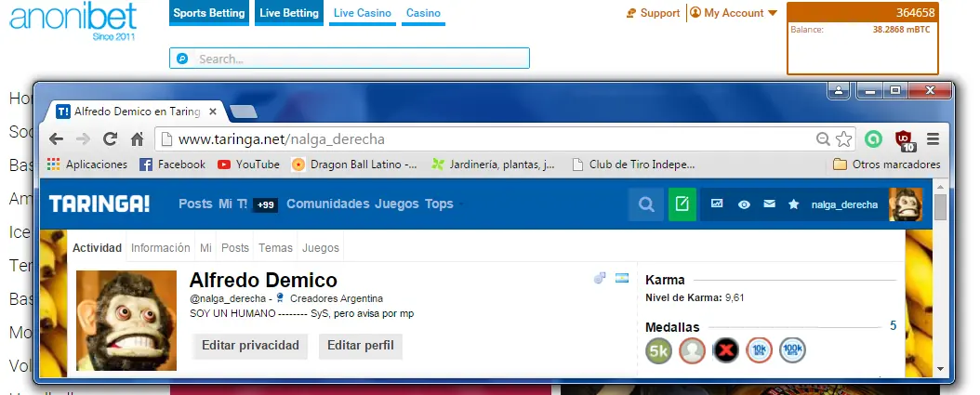
Task: Open header monkey avatar thumbnail
Action: (x=905, y=204)
